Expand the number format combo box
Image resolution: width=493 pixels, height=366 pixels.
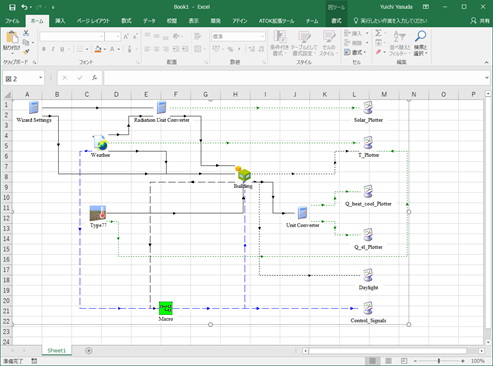coord(262,36)
